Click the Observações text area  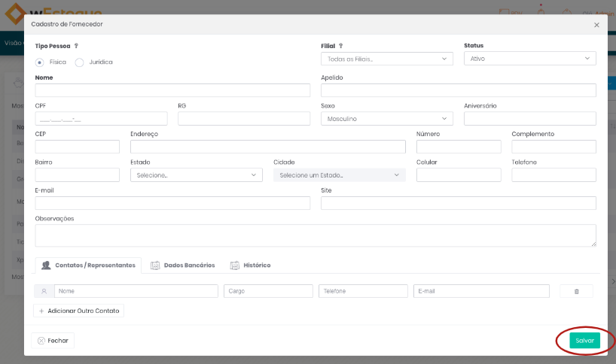pyautogui.click(x=316, y=235)
